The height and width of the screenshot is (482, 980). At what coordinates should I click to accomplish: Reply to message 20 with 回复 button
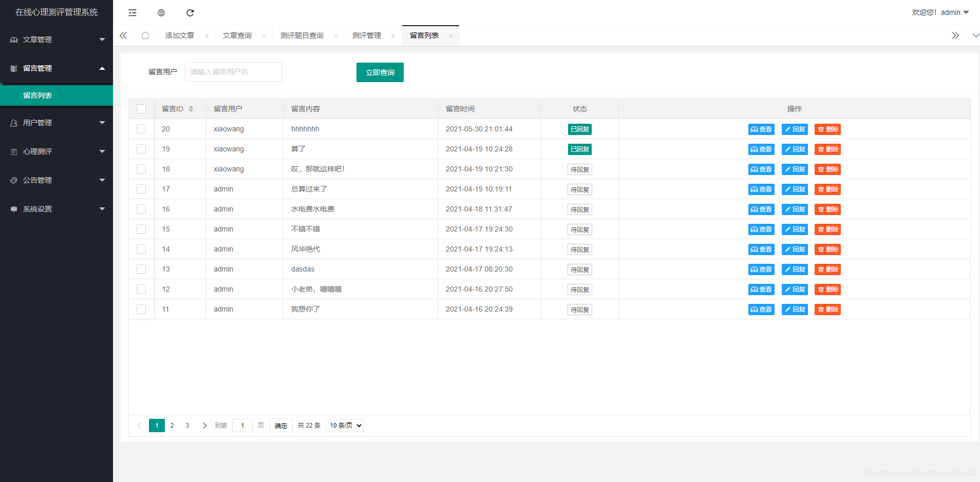coord(795,129)
